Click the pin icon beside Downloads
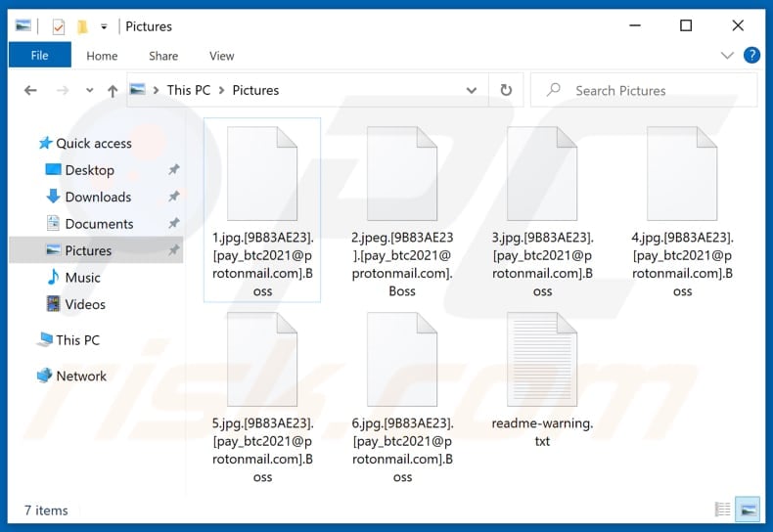The height and width of the screenshot is (532, 773). (173, 197)
